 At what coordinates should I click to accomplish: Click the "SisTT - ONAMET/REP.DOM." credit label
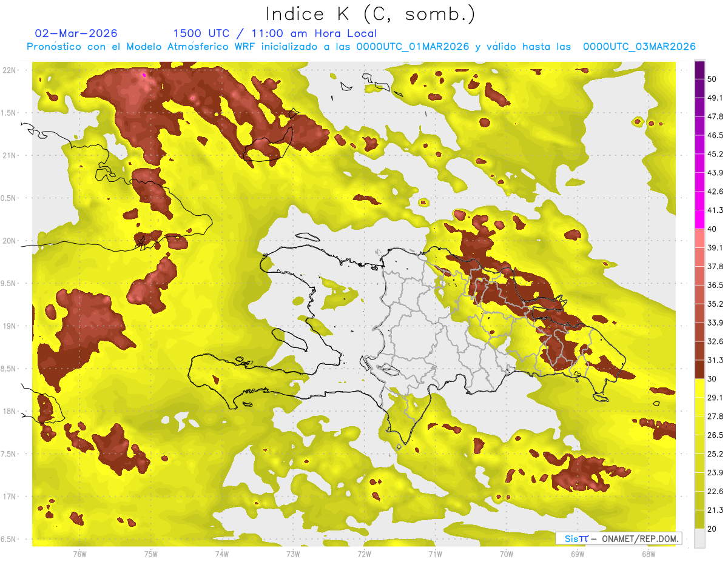click(x=619, y=538)
